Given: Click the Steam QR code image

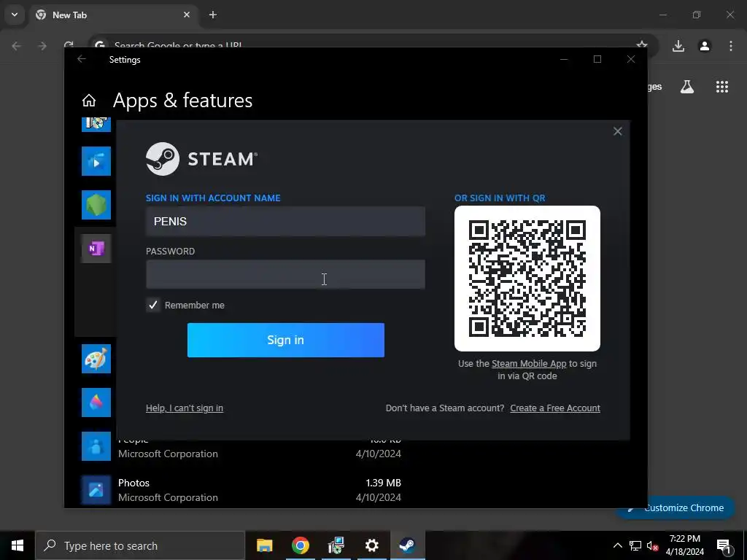Looking at the screenshot, I should pos(527,279).
